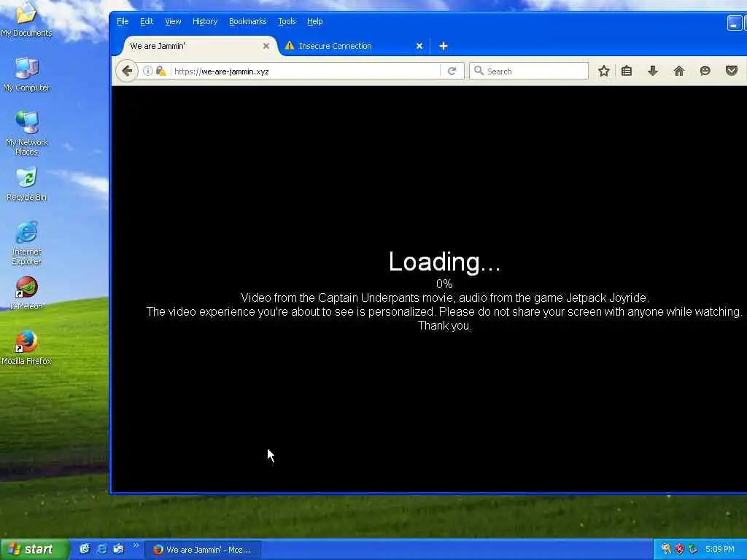Click first quick launch icon beside Start
Viewport: 747px width, 560px height.
click(85, 549)
